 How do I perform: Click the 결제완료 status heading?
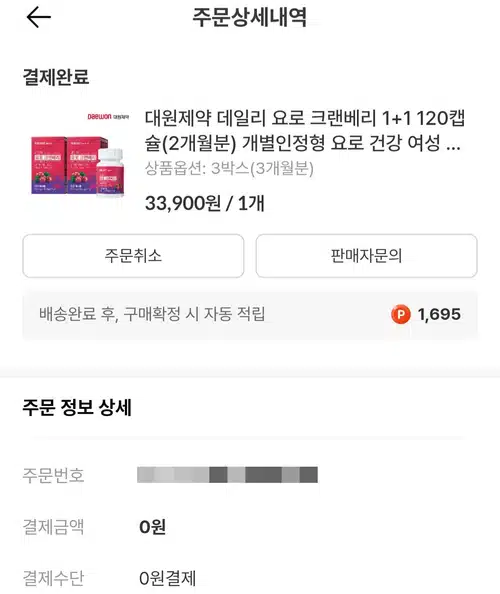point(56,77)
